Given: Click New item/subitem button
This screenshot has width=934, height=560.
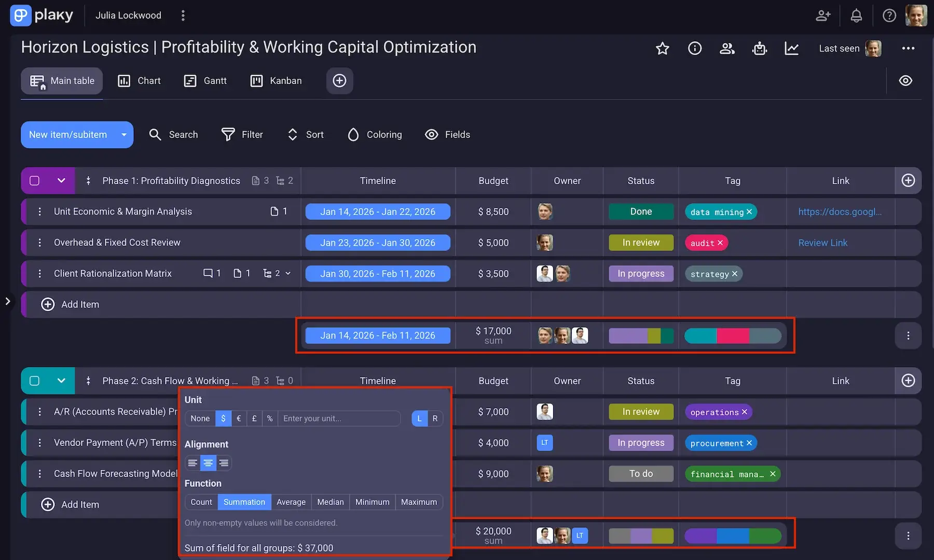Looking at the screenshot, I should point(68,135).
